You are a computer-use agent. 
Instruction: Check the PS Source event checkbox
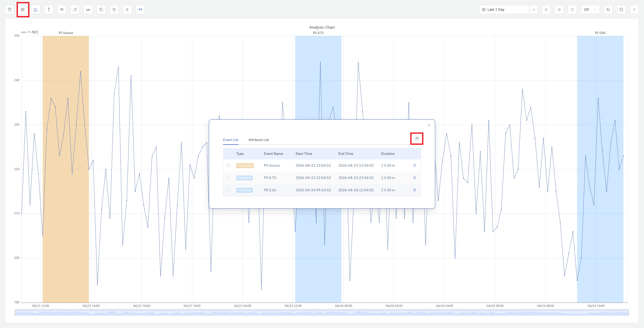[x=228, y=165]
